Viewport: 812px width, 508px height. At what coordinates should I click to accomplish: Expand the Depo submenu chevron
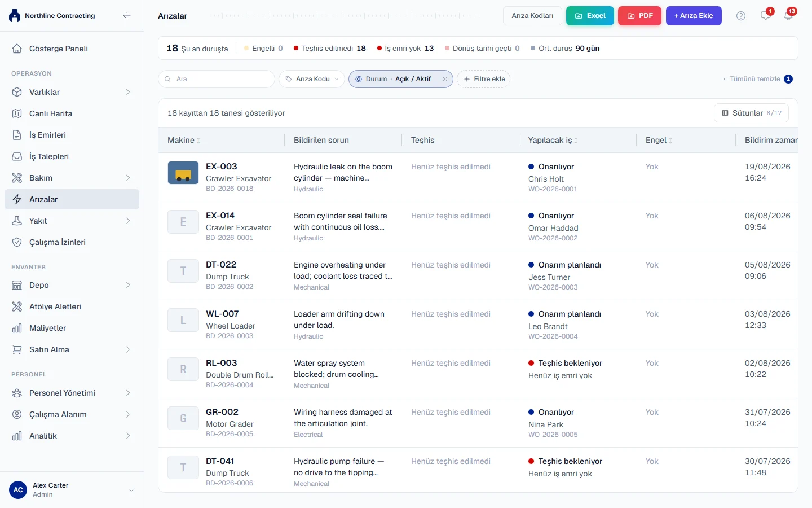coord(128,285)
